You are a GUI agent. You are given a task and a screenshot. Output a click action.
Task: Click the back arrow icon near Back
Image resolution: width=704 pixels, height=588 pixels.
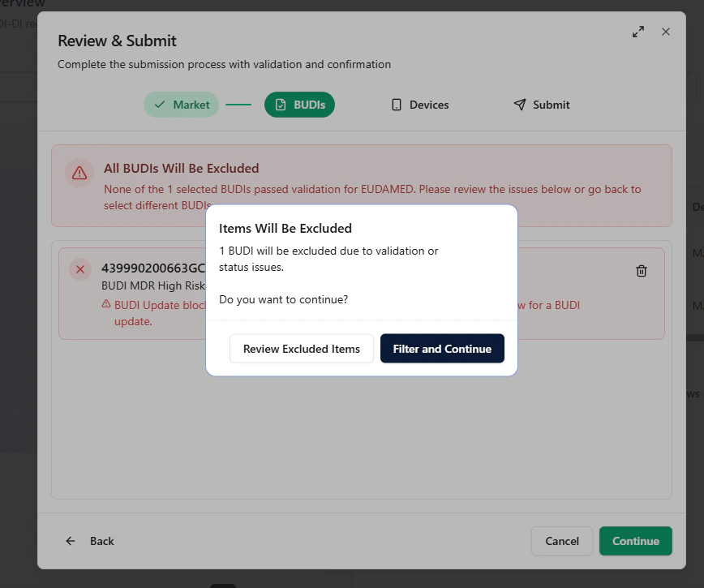point(71,540)
